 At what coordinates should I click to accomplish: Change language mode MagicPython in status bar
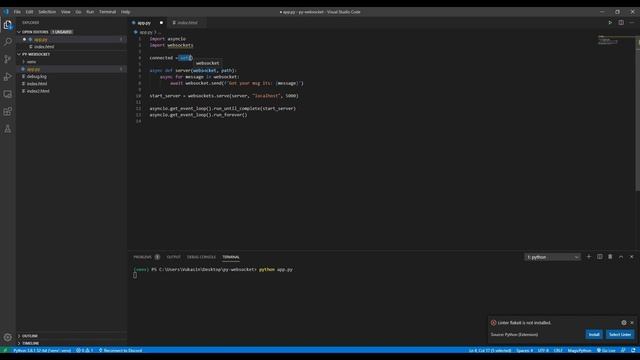pos(579,350)
